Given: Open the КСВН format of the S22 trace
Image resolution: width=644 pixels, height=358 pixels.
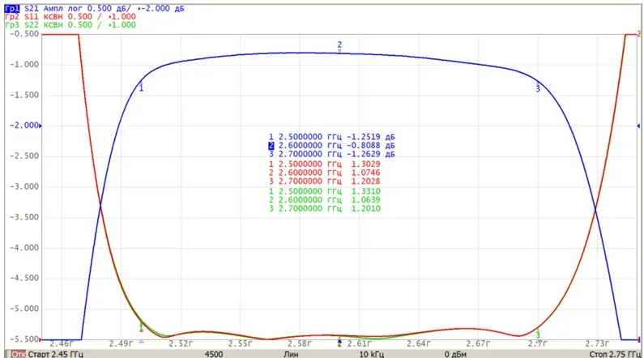Looking at the screenshot, I should [x=53, y=25].
